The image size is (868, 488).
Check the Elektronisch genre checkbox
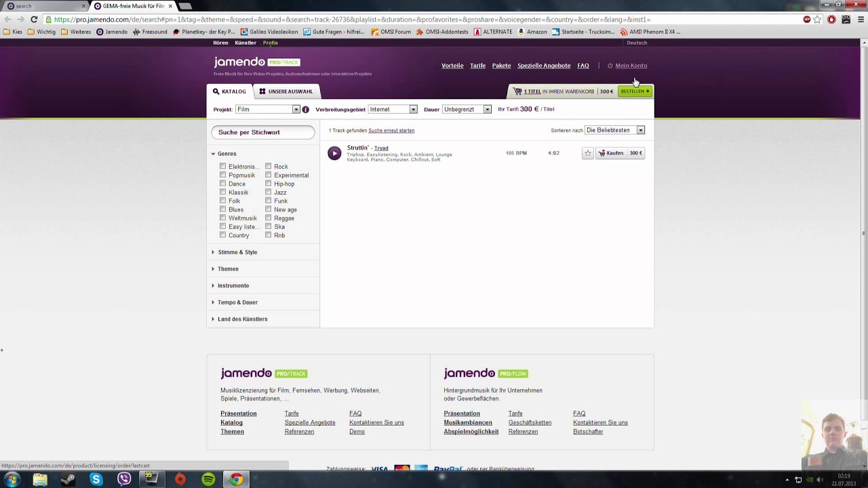click(x=222, y=166)
